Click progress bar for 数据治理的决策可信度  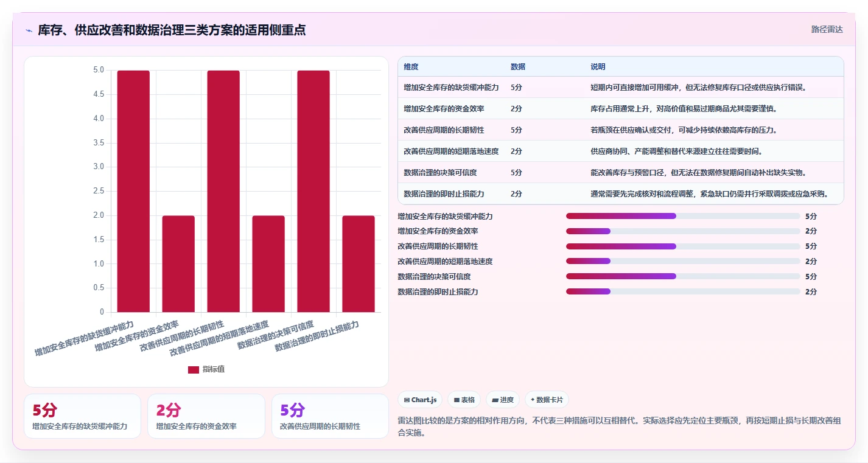pyautogui.click(x=683, y=277)
